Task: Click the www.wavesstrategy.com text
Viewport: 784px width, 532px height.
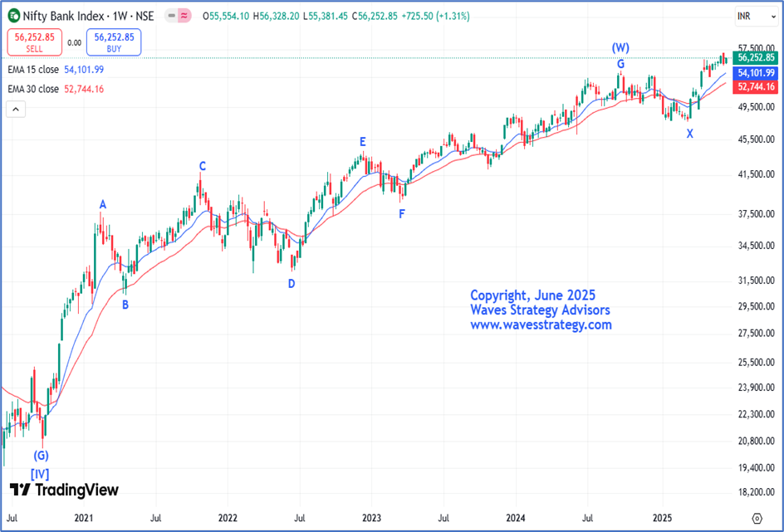Action: [x=541, y=325]
